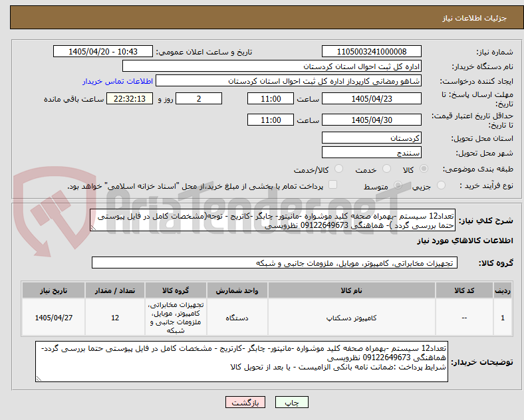Open the اطلاعات تماس خریدار link

point(118,81)
